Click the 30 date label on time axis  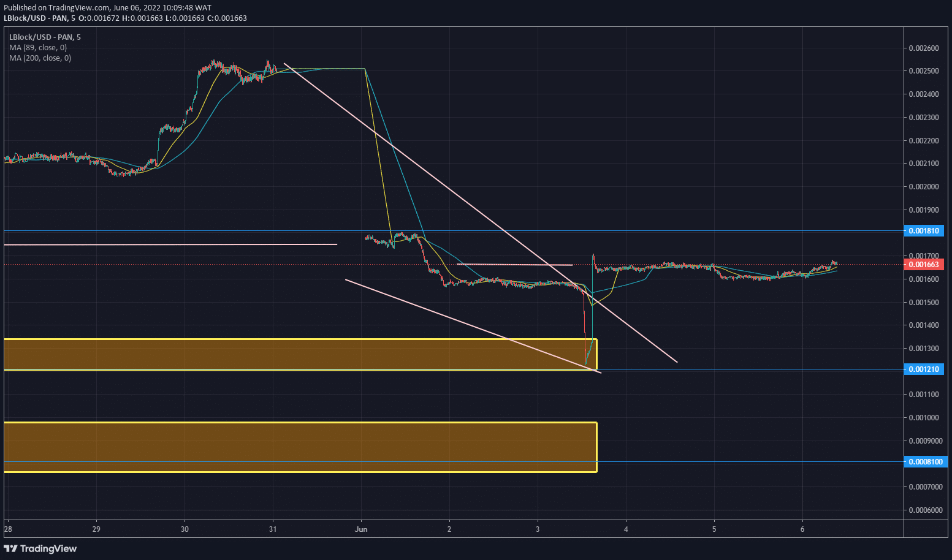tap(185, 529)
